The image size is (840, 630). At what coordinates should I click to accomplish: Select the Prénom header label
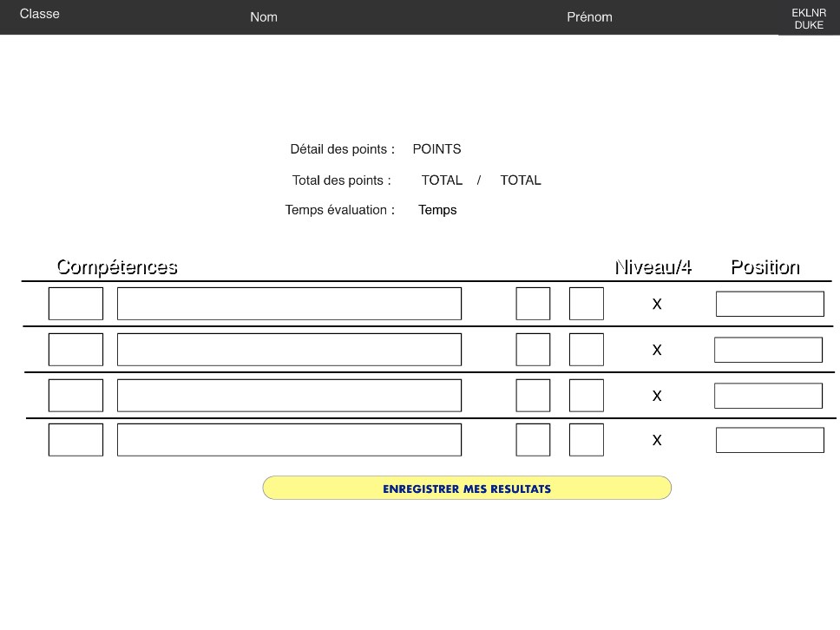(589, 17)
